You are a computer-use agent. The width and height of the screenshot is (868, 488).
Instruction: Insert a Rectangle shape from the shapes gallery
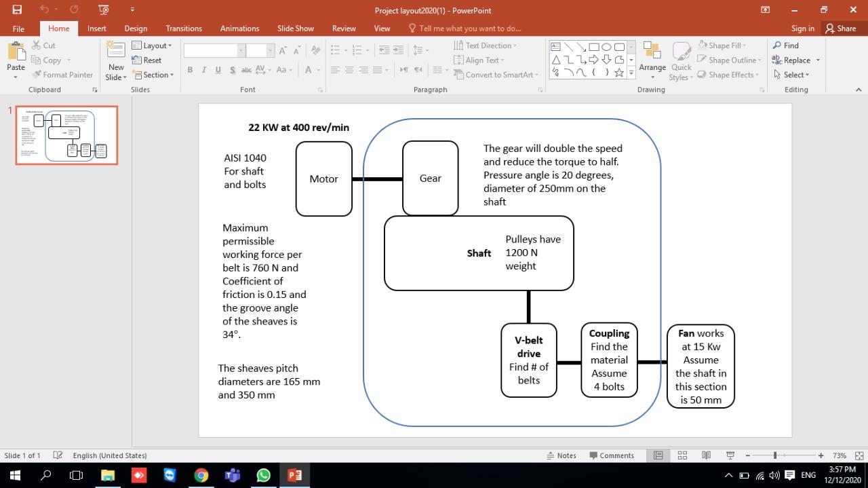coord(593,45)
